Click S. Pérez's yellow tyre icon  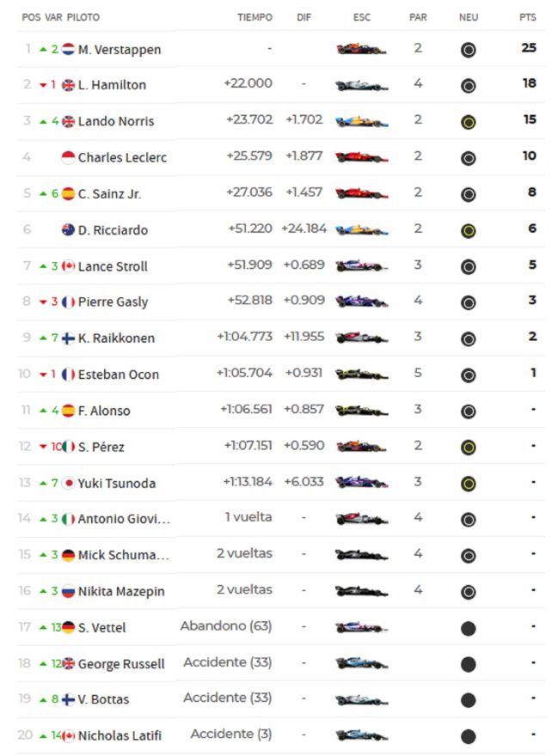[x=468, y=447]
